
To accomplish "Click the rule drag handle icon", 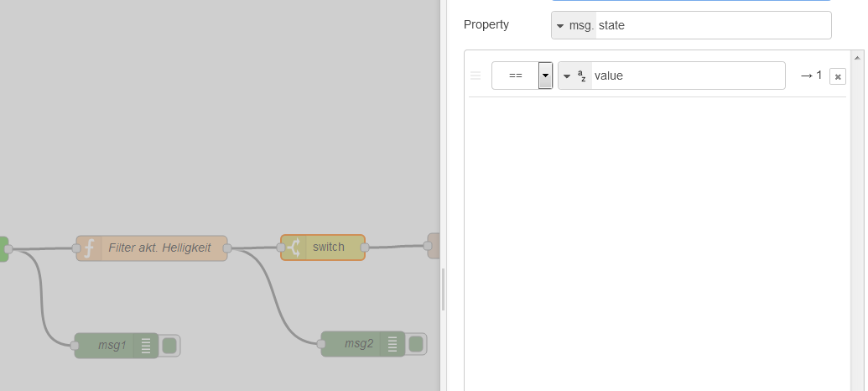I will [476, 76].
